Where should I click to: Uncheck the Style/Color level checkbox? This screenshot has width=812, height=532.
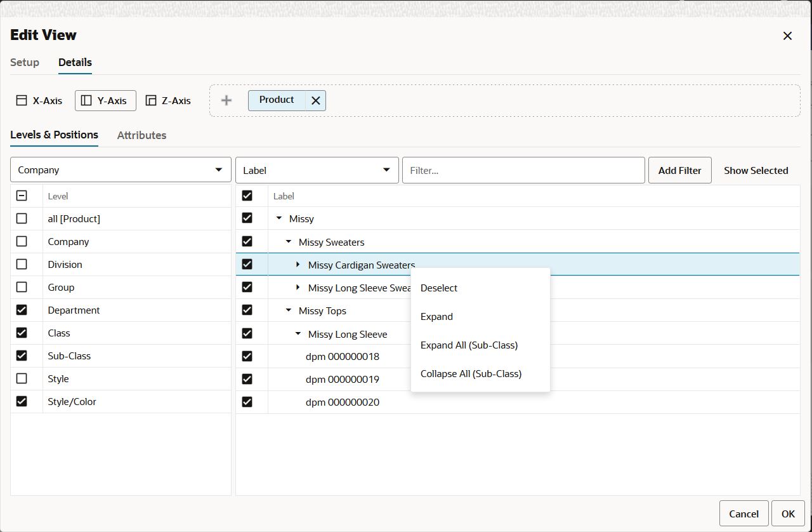click(22, 401)
